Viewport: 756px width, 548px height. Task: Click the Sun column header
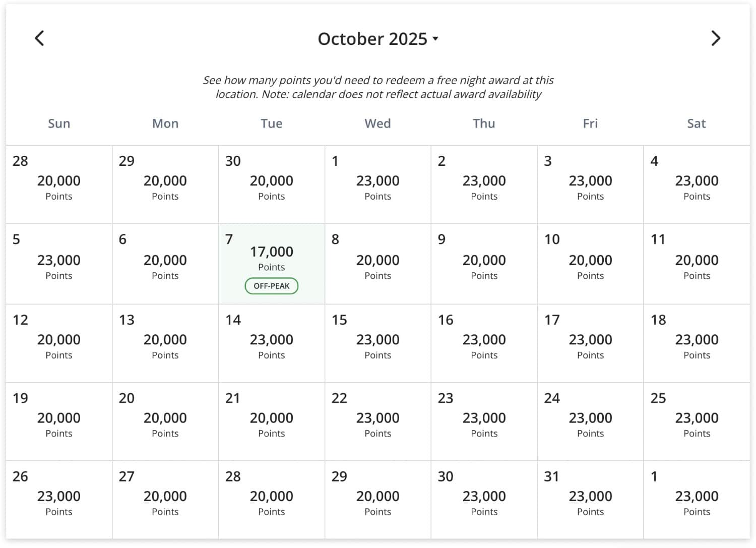[x=59, y=124]
